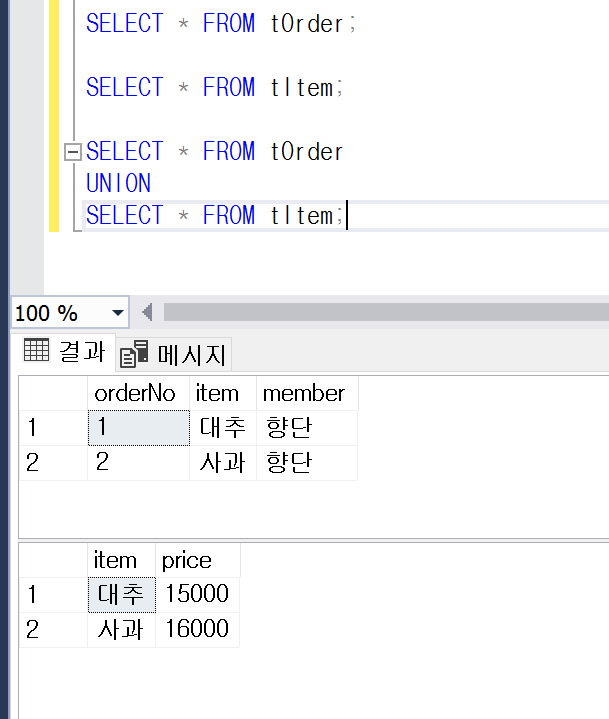This screenshot has width=609, height=719.
Task: Place cursor in second line SELECT * FROM tItem;
Action: click(214, 87)
